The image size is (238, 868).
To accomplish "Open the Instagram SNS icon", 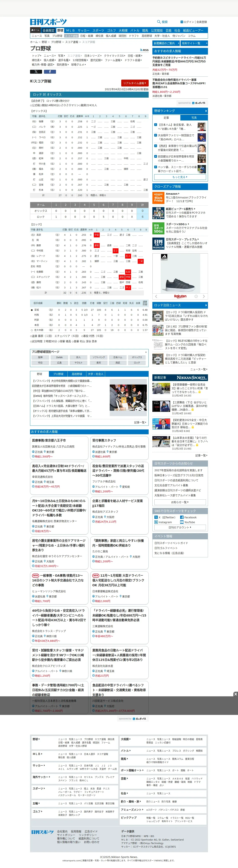I will [156, 522].
